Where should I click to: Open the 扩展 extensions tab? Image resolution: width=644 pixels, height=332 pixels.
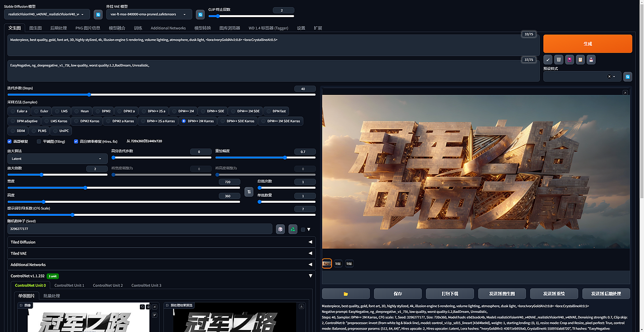[317, 28]
